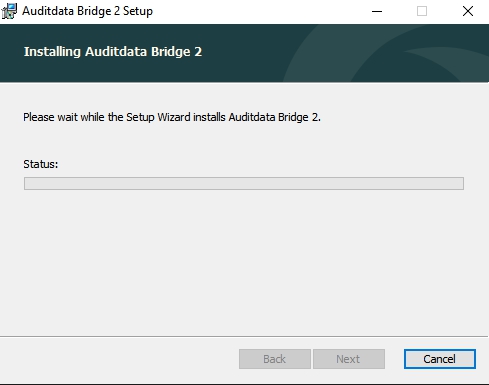The image size is (489, 385).
Task: Click the greyed-out Next button
Action: coord(349,359)
